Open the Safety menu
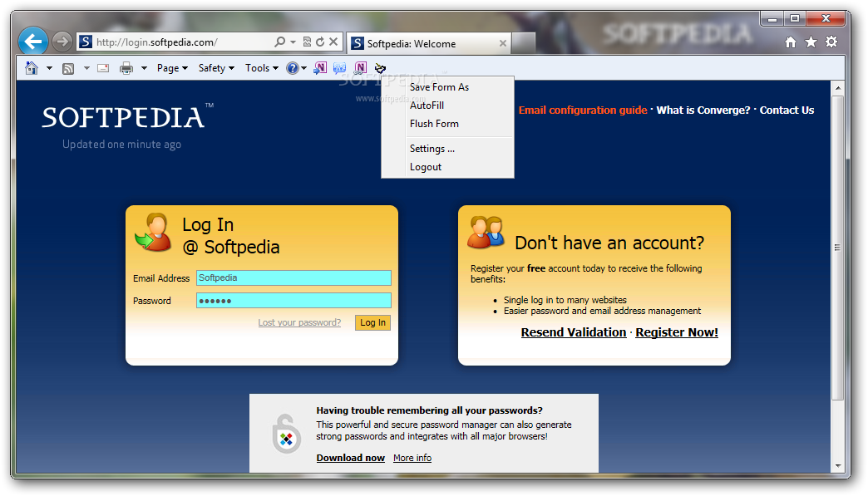Screen dimensions: 868x496 click(216, 68)
